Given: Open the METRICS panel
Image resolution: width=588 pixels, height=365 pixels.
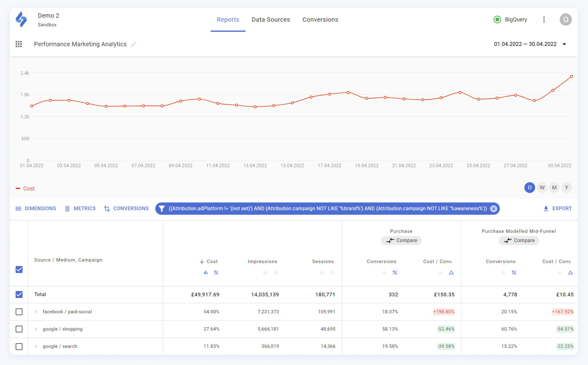Looking at the screenshot, I should (80, 208).
